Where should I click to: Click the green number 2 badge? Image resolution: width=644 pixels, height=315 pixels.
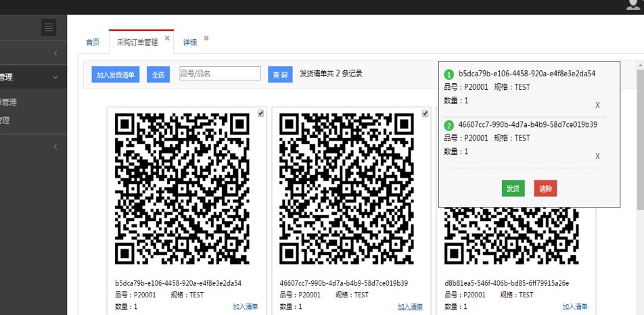pos(449,126)
